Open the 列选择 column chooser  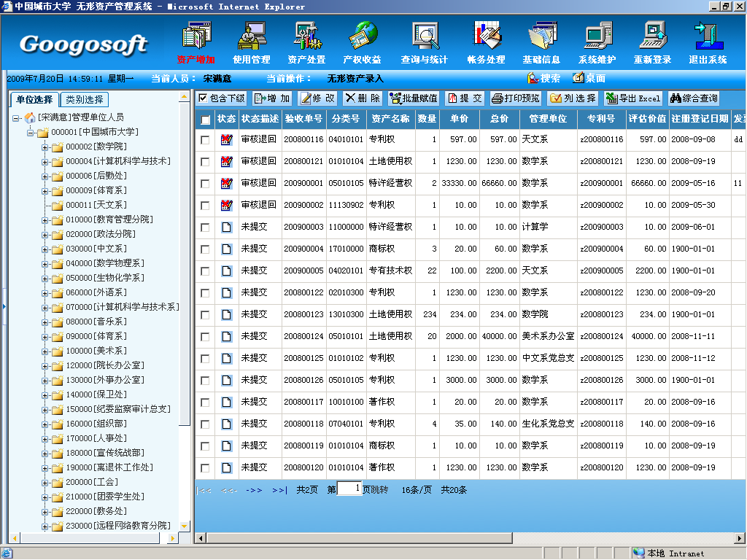pyautogui.click(x=573, y=98)
